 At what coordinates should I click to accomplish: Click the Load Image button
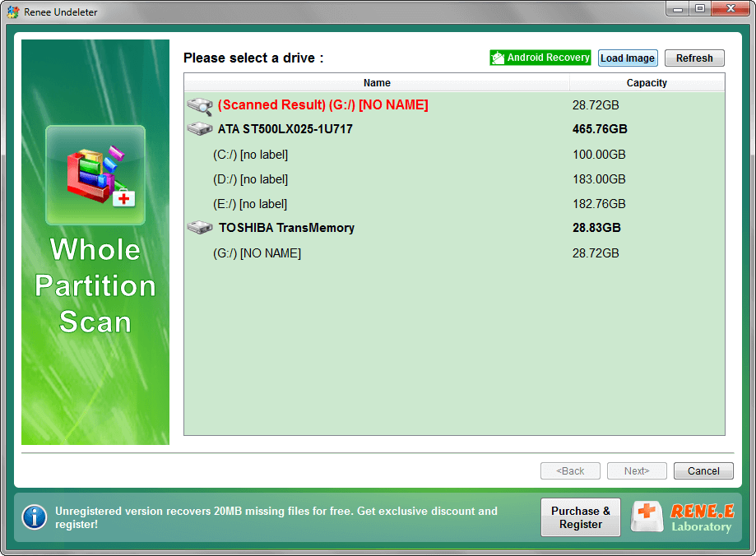628,58
